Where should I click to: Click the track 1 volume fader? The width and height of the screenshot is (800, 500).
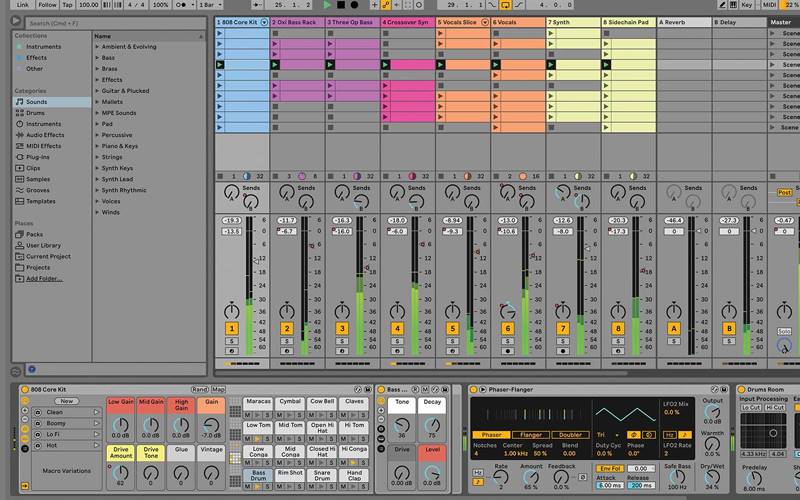[x=256, y=260]
